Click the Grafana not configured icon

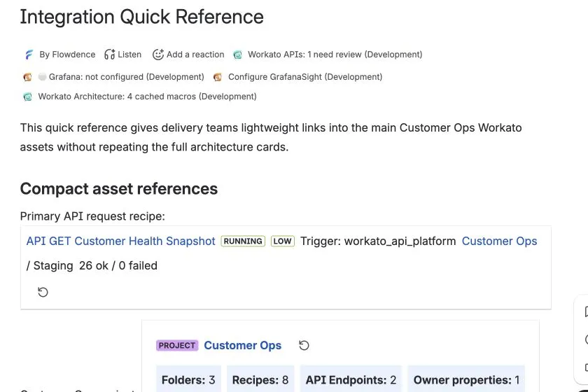tap(27, 77)
